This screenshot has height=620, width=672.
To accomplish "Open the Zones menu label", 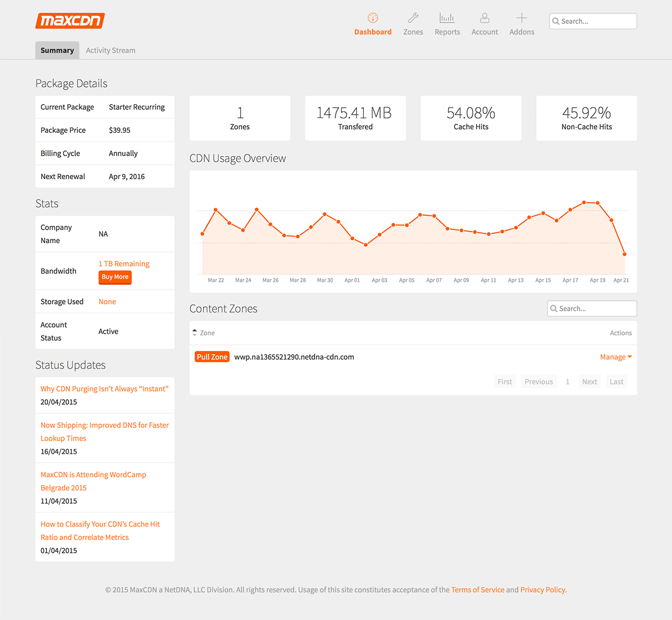I will [x=413, y=32].
